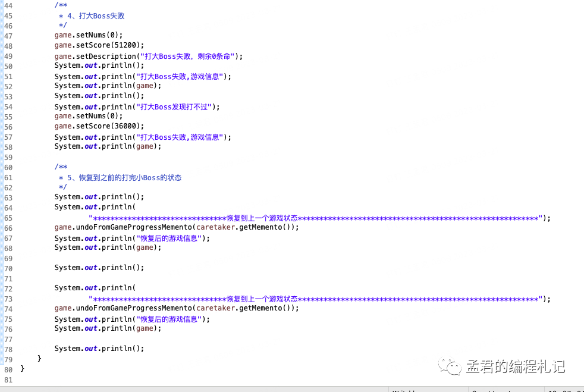Image resolution: width=584 pixels, height=392 pixels.
Task: Click the comment text 4、打大Boss失败
Action: click(96, 15)
